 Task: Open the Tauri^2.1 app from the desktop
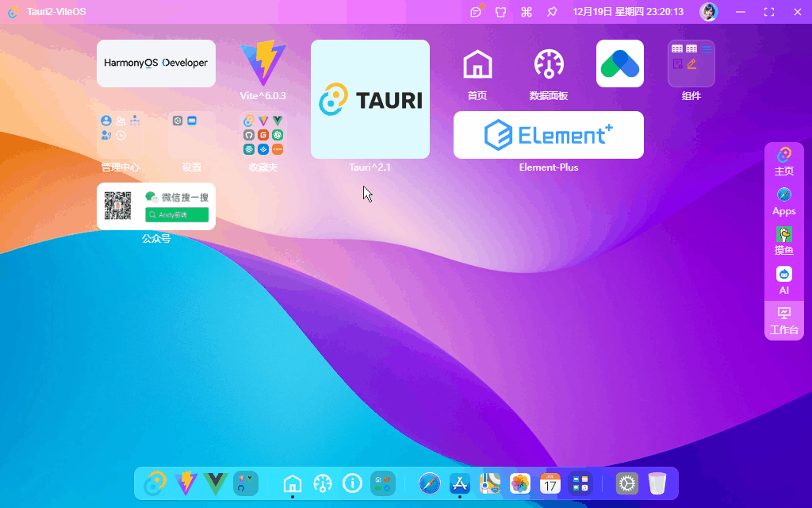pos(370,99)
